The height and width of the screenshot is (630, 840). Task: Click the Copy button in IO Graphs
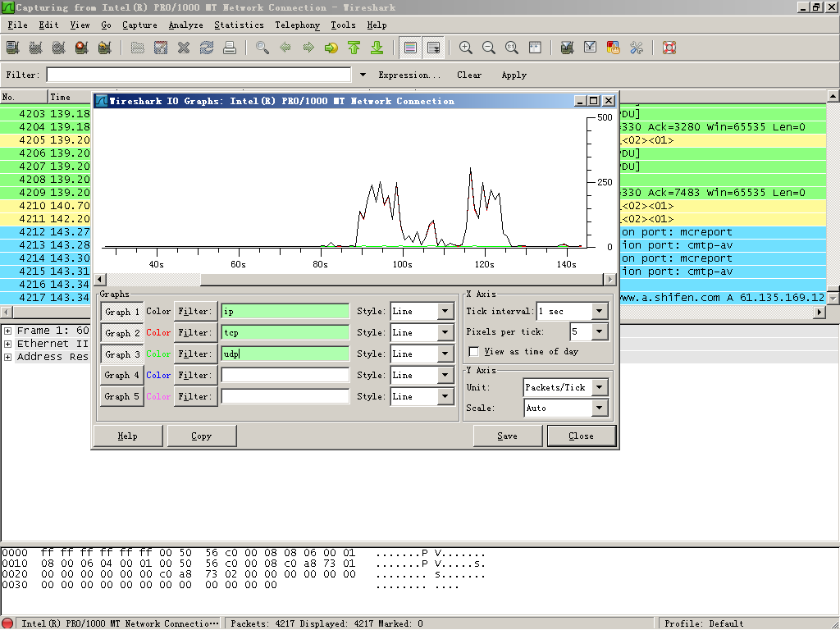[x=201, y=436]
